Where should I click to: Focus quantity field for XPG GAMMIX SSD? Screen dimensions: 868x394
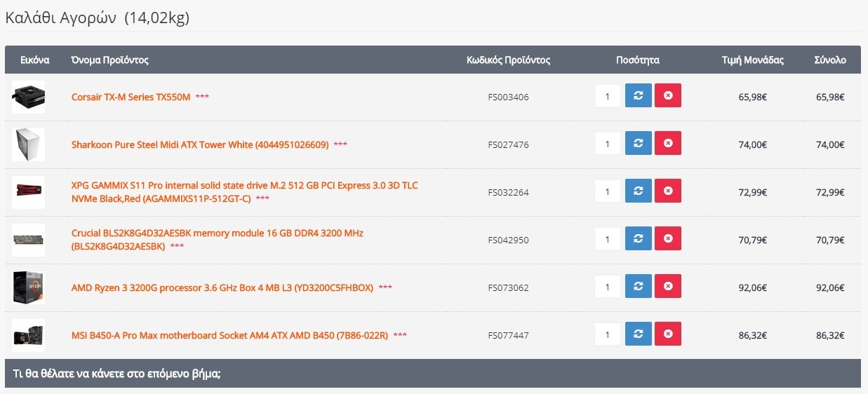[608, 192]
